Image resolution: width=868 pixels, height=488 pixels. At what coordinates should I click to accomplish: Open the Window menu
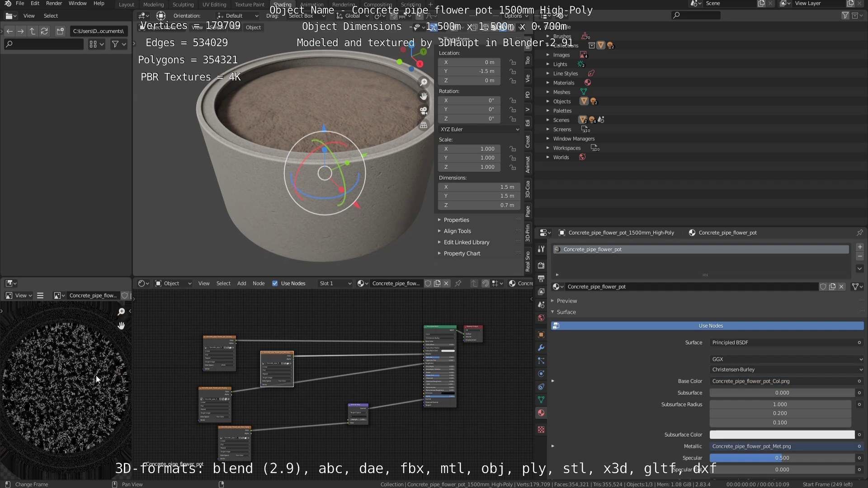pos(77,3)
